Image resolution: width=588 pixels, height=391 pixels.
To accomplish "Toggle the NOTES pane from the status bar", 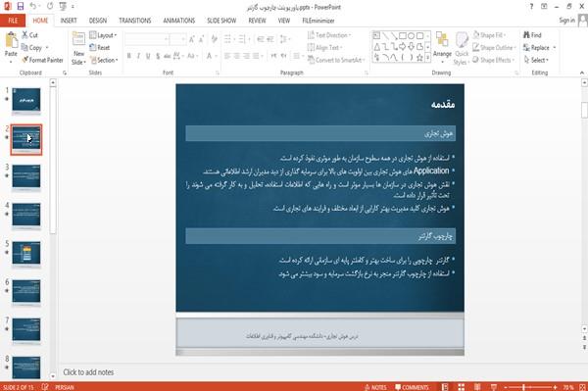I will coord(375,387).
